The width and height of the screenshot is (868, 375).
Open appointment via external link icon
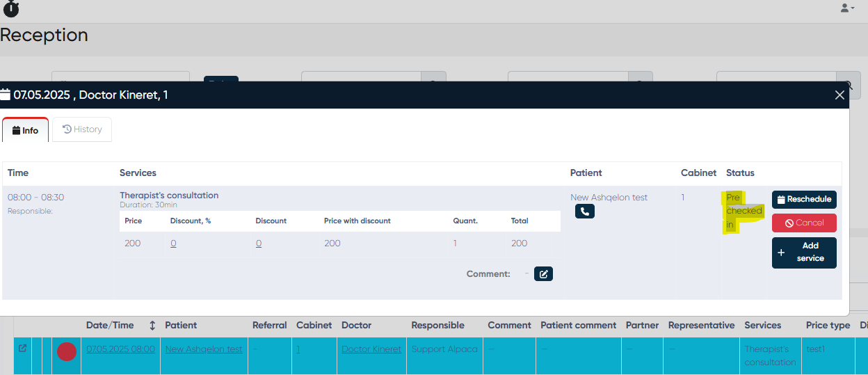point(22,349)
